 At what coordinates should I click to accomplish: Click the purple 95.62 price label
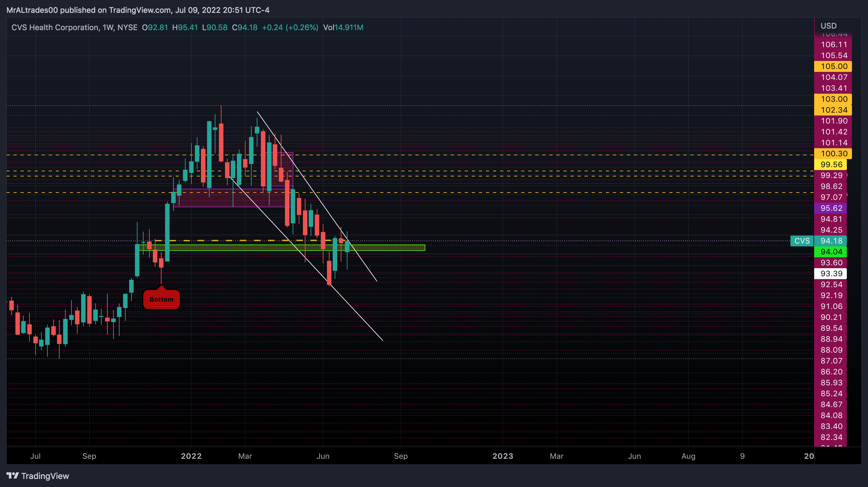tap(830, 208)
